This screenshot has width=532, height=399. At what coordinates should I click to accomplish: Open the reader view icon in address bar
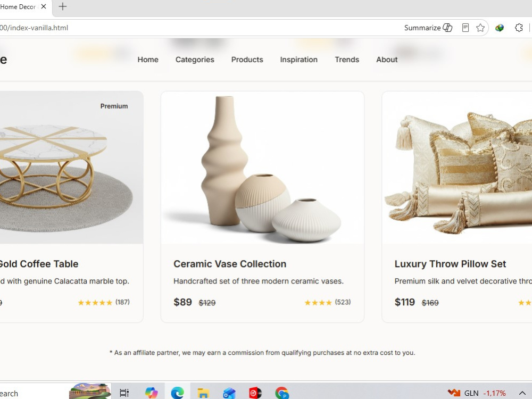click(465, 28)
